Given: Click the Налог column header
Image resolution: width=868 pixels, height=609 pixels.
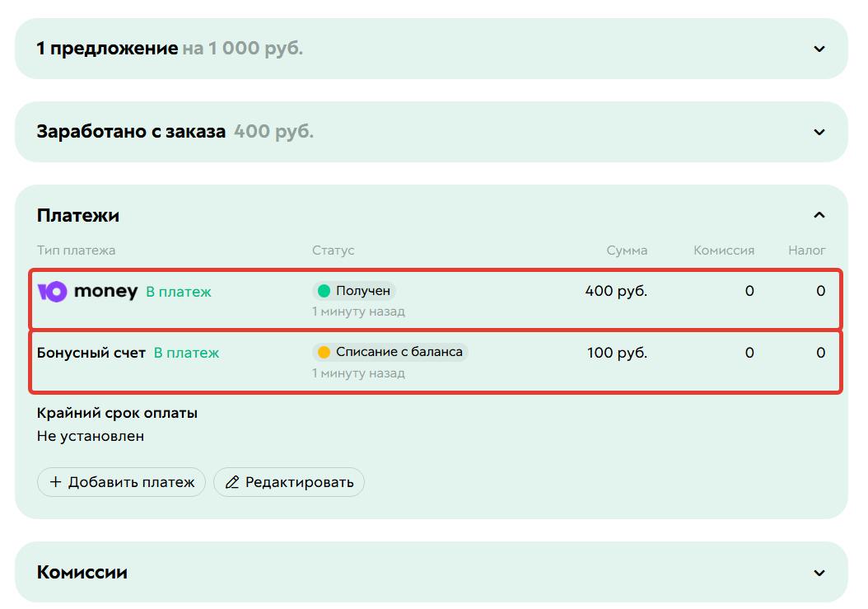Looking at the screenshot, I should pos(807,251).
